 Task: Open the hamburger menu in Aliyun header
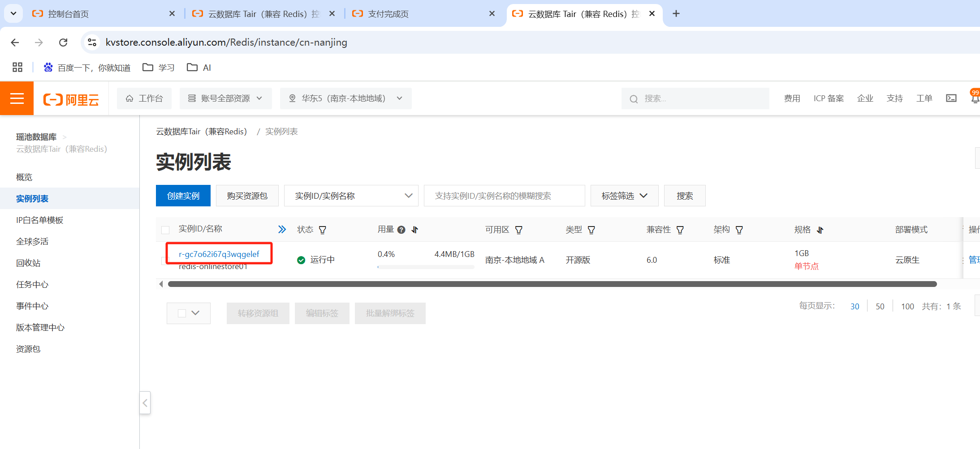(17, 98)
